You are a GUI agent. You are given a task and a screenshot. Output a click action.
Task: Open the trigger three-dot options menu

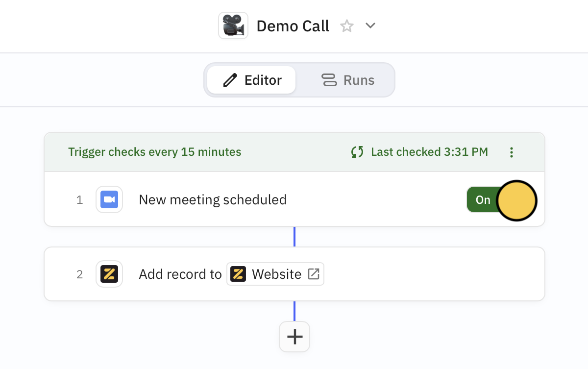511,152
